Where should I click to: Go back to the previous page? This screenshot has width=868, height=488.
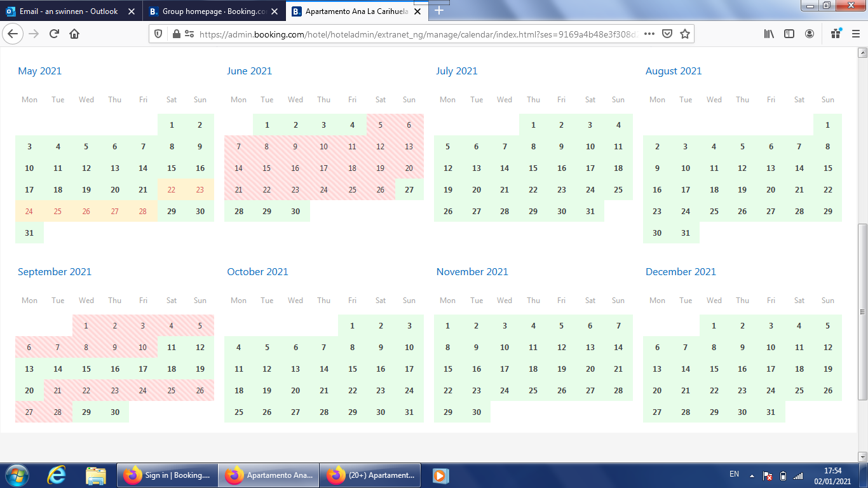pyautogui.click(x=13, y=34)
